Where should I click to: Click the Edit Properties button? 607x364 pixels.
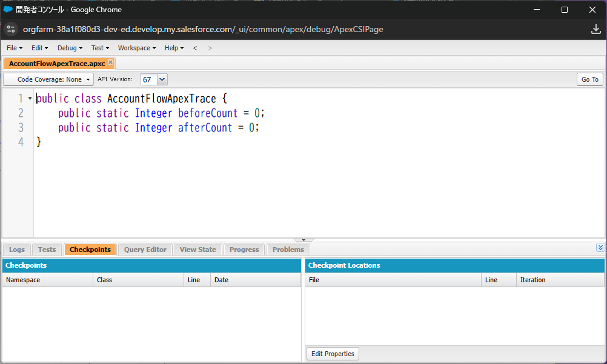tap(333, 354)
